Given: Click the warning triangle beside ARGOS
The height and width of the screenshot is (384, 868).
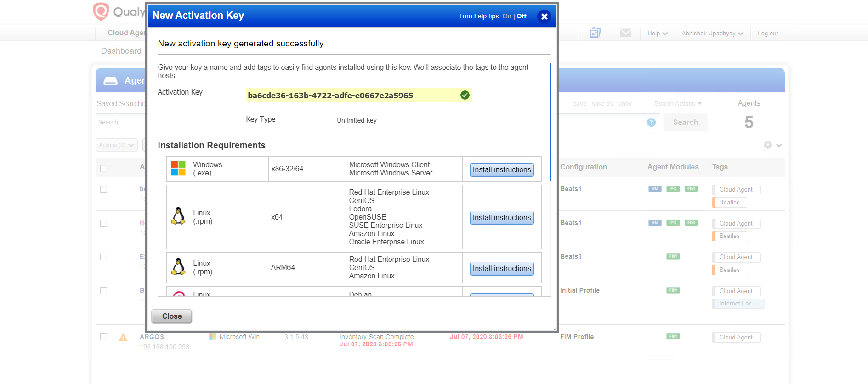Looking at the screenshot, I should pos(123,338).
